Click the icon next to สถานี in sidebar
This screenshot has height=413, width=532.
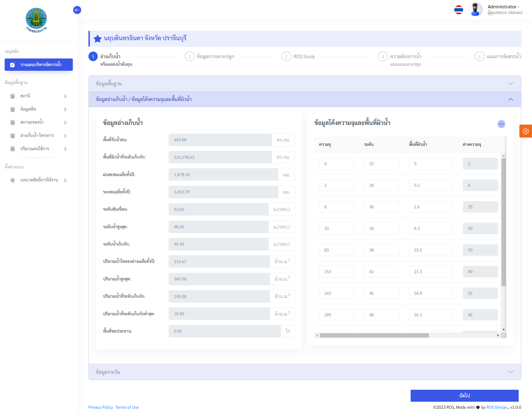[x=13, y=96]
